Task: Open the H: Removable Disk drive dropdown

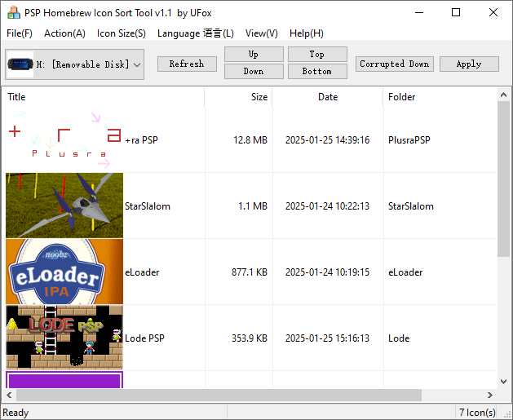Action: click(136, 64)
